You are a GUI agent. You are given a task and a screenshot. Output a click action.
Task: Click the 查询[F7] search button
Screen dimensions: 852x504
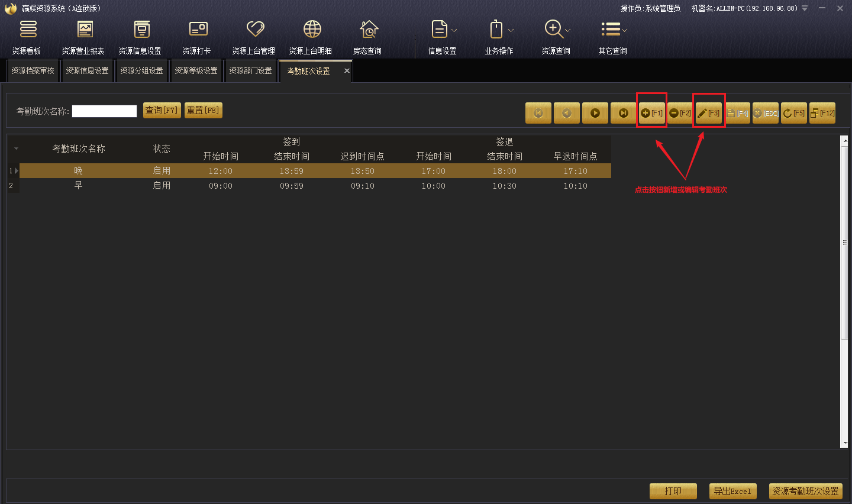point(162,111)
